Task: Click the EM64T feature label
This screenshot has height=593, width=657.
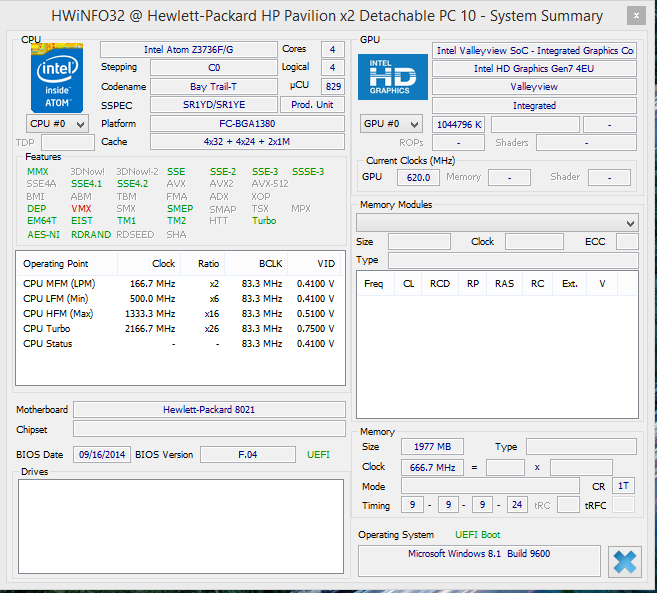Action: click(42, 221)
